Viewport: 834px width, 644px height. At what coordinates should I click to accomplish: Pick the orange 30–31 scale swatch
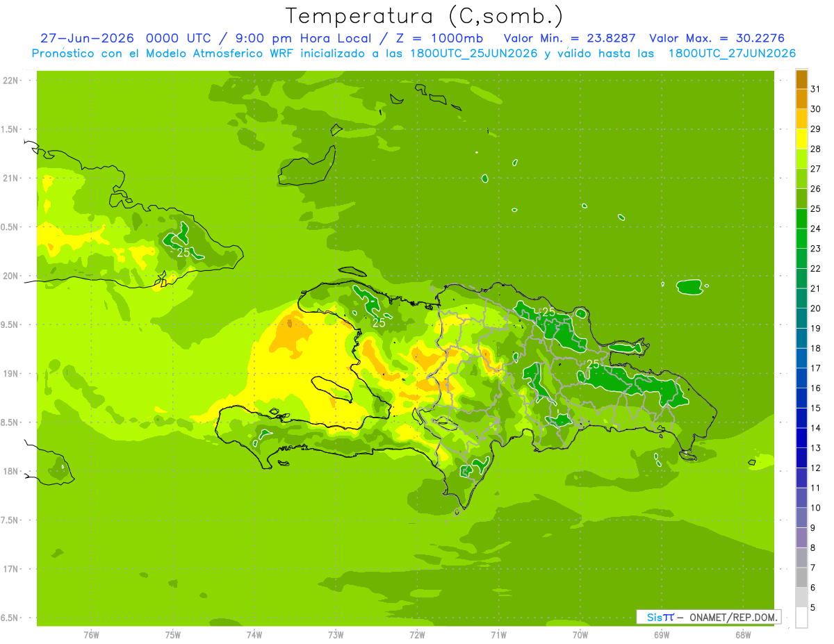point(801,99)
